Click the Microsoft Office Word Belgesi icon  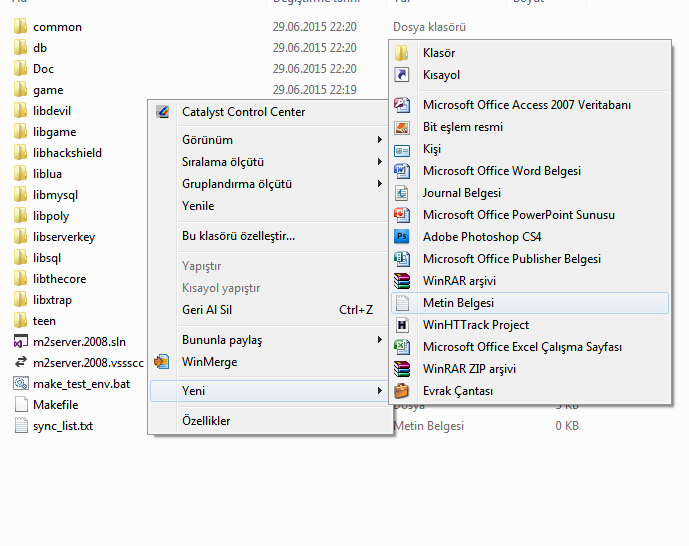point(402,171)
